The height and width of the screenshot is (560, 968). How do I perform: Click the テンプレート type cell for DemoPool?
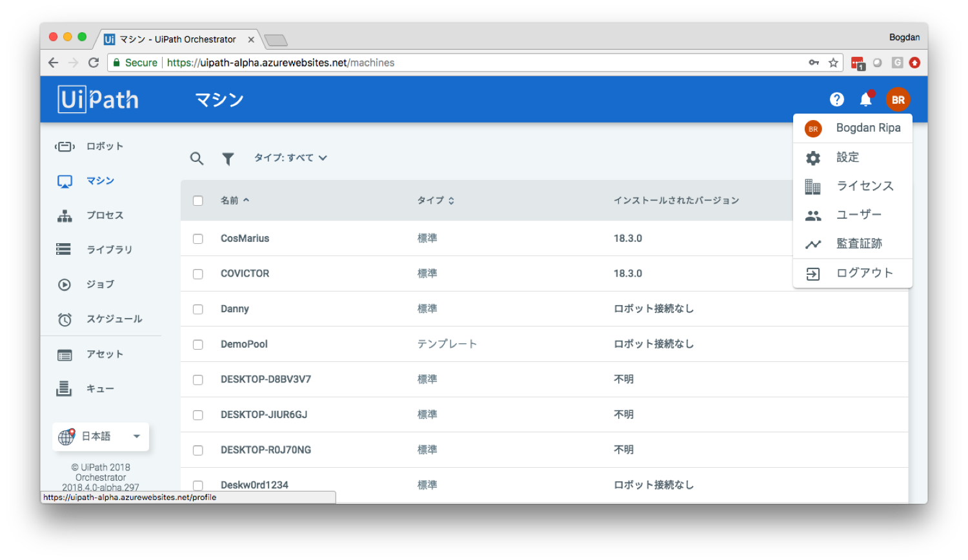(x=447, y=345)
